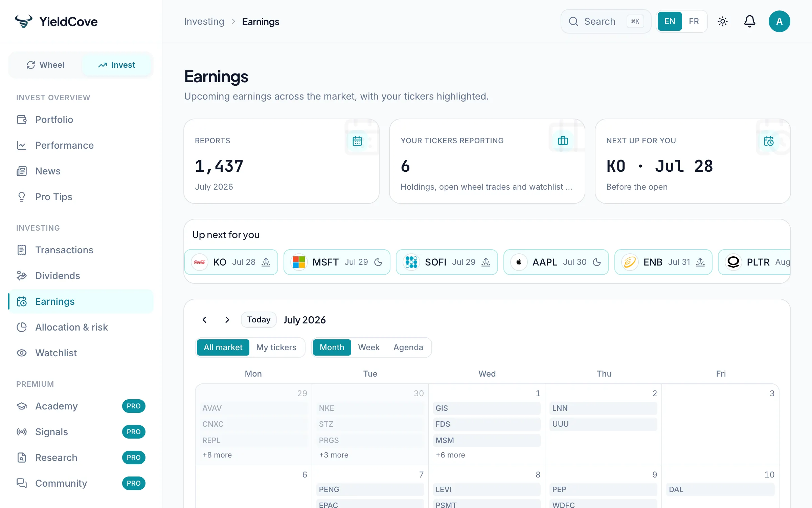Image resolution: width=812 pixels, height=508 pixels.
Task: Click the Coca-Cola logo on KO chip
Action: (x=200, y=262)
